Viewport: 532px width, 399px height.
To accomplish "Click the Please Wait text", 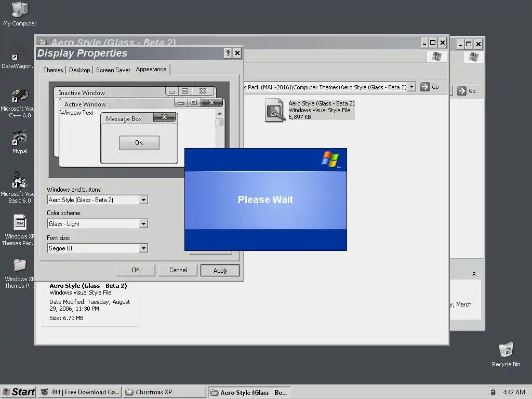I will [265, 199].
